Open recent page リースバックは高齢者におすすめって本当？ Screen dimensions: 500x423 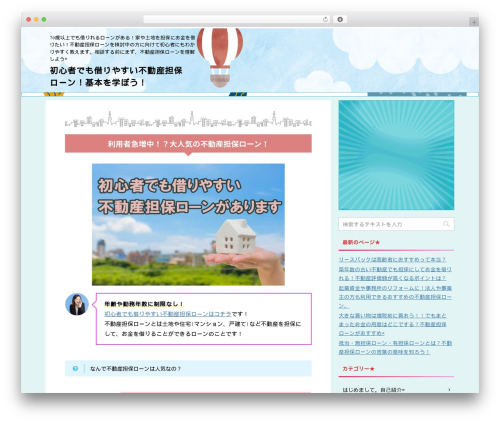coord(392,259)
